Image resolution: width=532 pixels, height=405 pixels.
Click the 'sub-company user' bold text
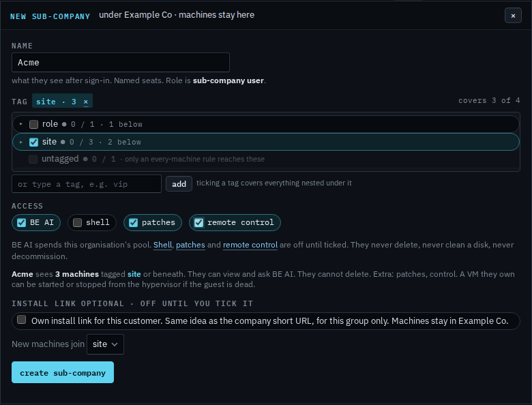[228, 80]
